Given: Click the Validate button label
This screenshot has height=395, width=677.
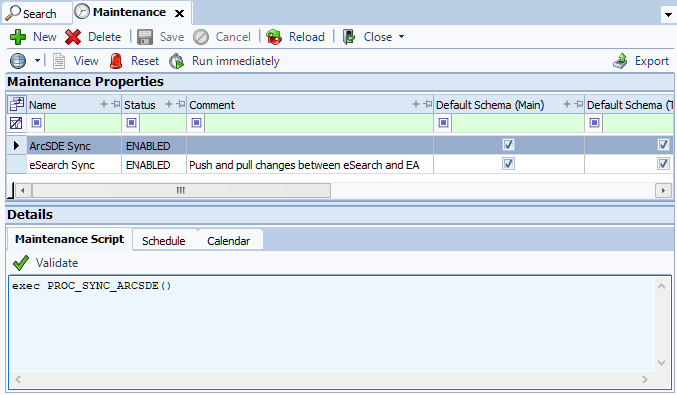Looking at the screenshot, I should click(57, 263).
